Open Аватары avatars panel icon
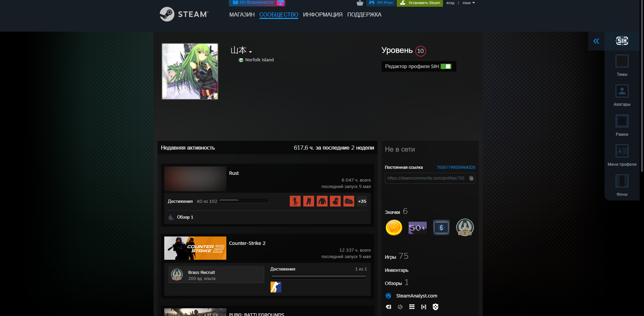 pos(622,91)
